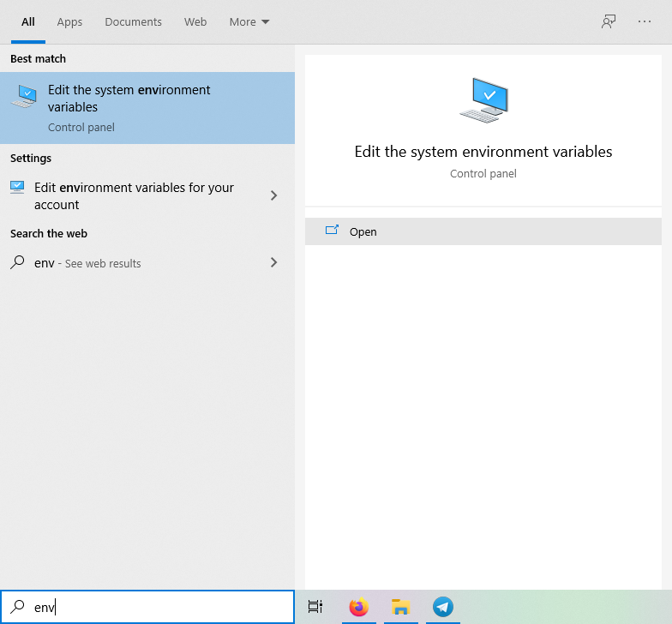
Task: Click env See web results entry
Action: click(147, 262)
